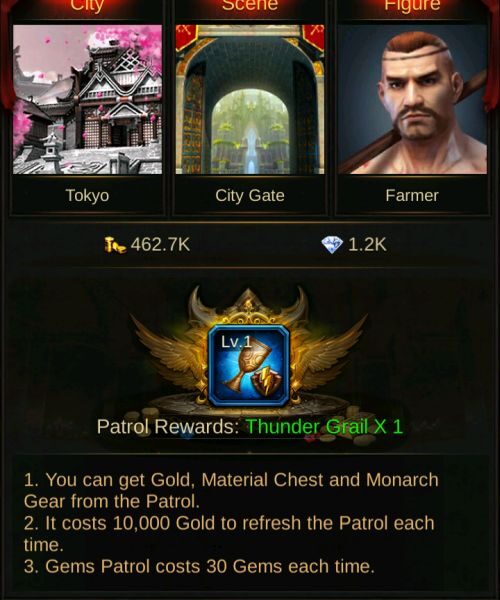Image resolution: width=500 pixels, height=600 pixels.
Task: Tap the crown ornament above the reward
Action: click(x=249, y=305)
